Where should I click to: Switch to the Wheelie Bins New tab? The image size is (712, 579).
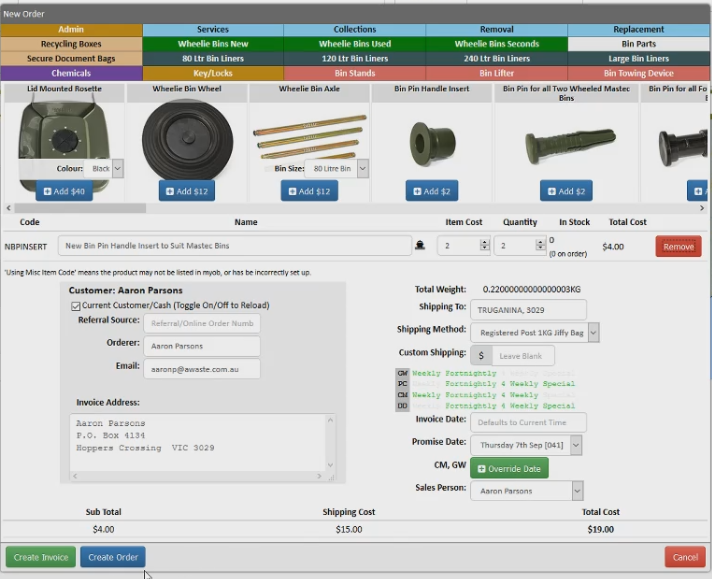coord(213,44)
